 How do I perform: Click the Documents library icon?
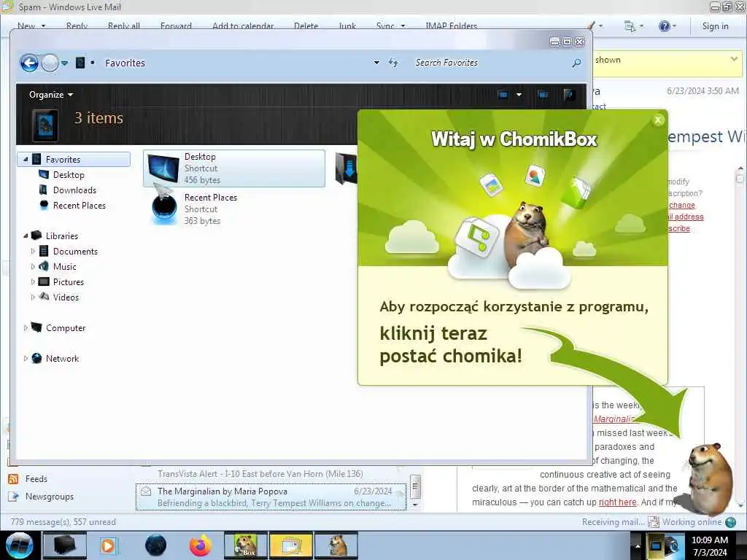(x=44, y=251)
